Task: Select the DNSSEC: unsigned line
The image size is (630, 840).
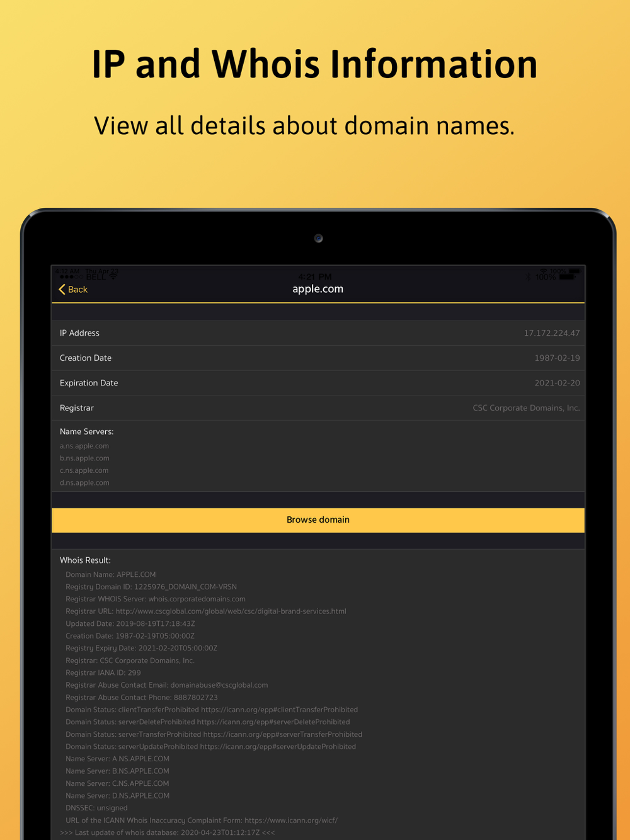Action: 96,808
